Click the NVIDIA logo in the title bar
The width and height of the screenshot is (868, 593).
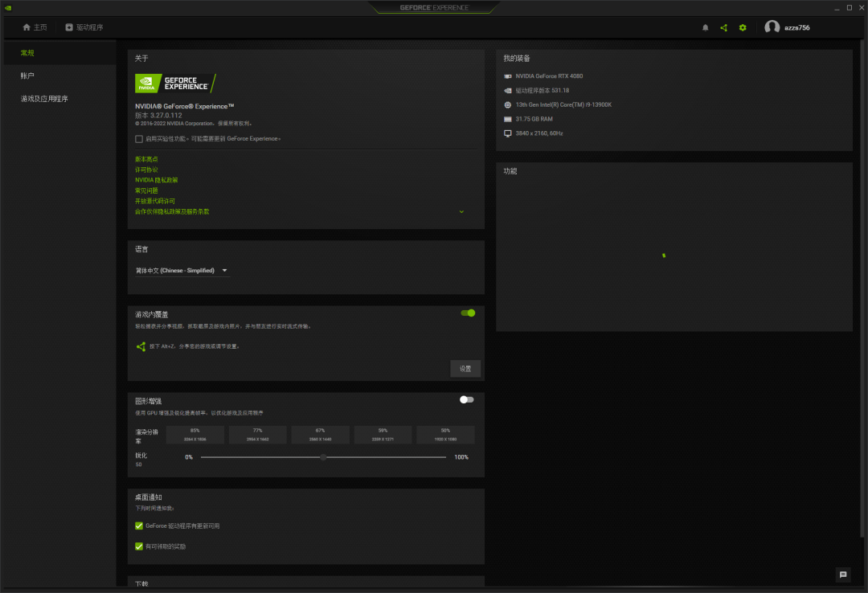pyautogui.click(x=8, y=8)
